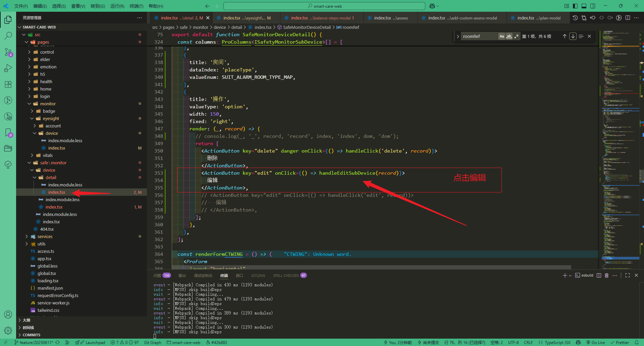Image resolution: width=644 pixels, height=346 pixels.
Task: Open the Search view from the activity bar
Action: click(x=8, y=36)
